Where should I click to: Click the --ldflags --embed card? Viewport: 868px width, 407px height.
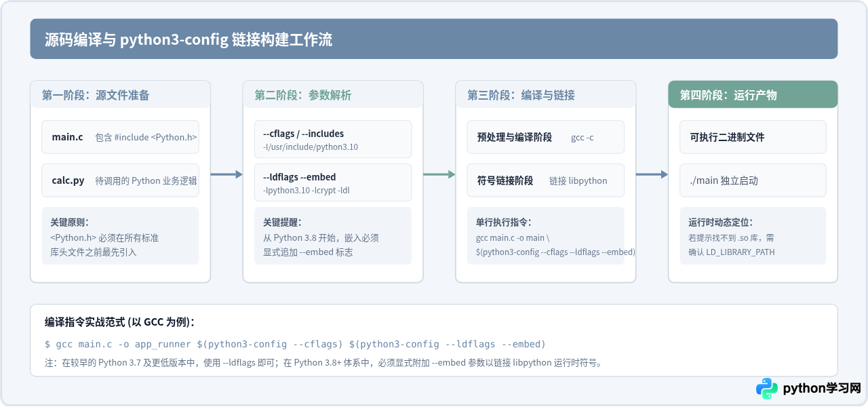(333, 182)
